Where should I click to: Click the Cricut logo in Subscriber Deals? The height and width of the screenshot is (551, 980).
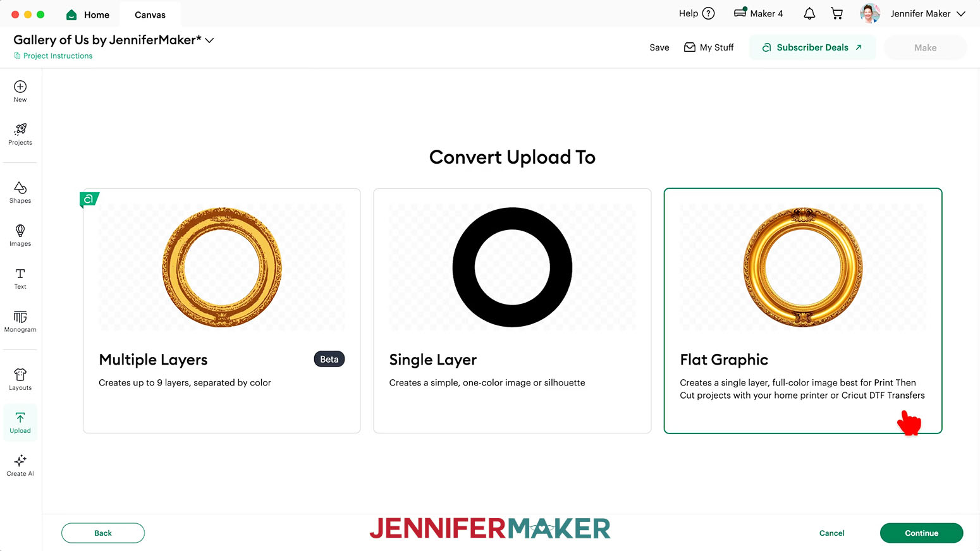tap(766, 47)
